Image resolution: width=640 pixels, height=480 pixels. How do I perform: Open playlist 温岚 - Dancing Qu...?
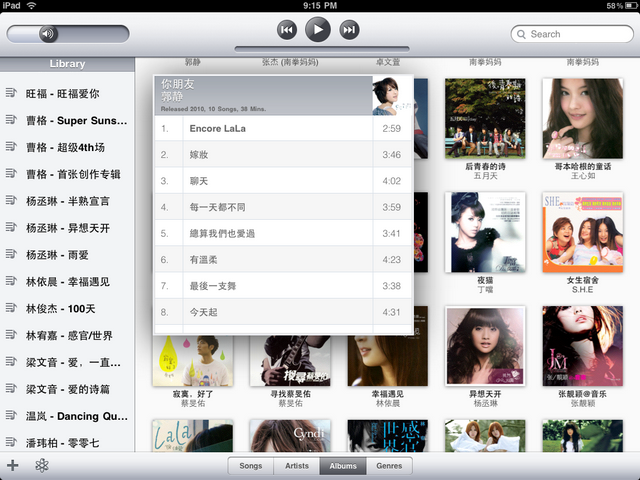click(x=67, y=416)
